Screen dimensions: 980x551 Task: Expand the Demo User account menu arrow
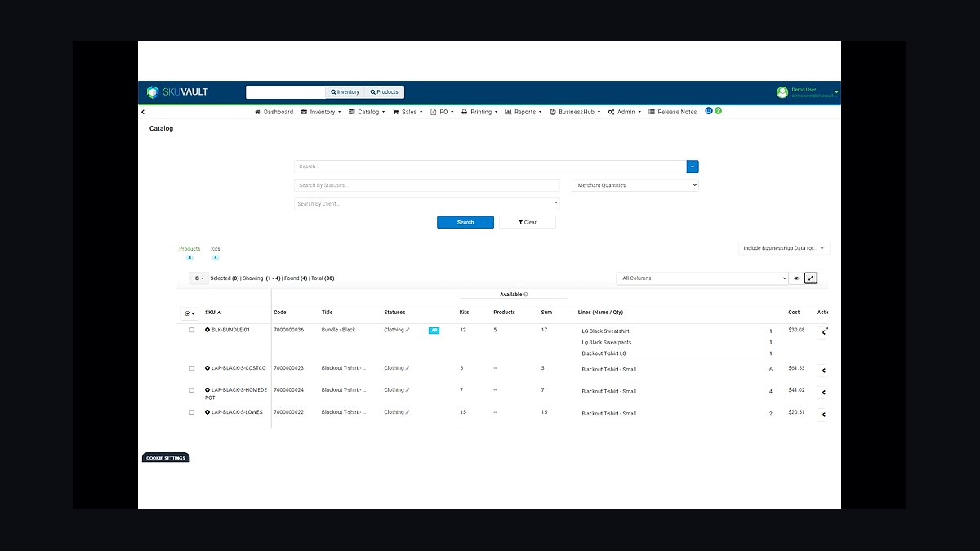[x=836, y=92]
